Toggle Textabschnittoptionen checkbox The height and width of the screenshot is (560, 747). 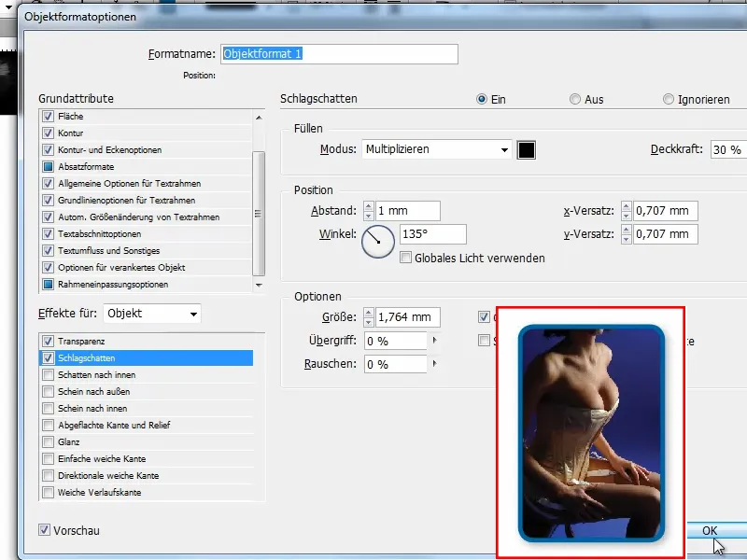click(48, 234)
